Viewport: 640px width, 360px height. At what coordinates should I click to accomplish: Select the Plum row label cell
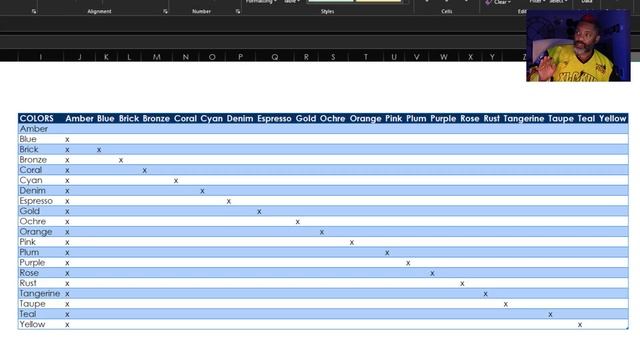tap(41, 252)
